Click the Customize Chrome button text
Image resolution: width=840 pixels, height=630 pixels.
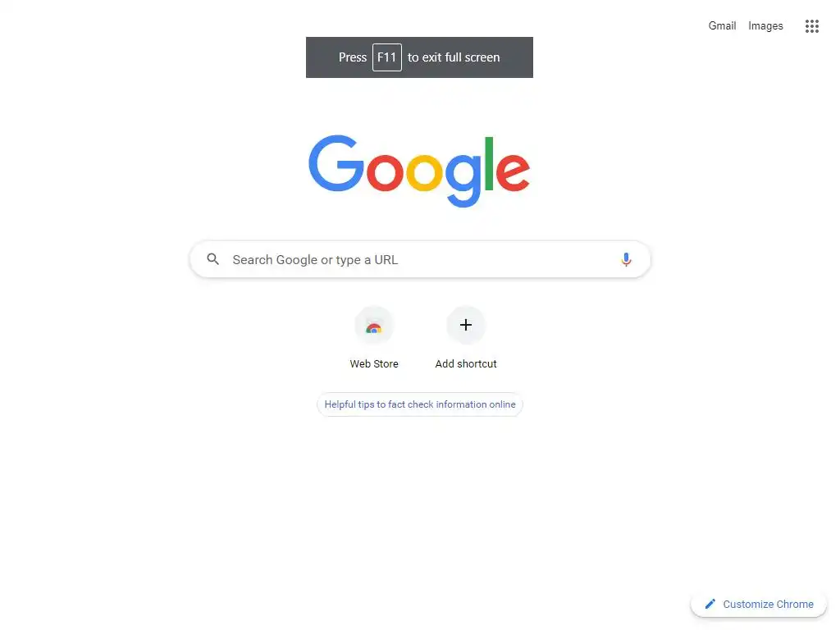(768, 605)
